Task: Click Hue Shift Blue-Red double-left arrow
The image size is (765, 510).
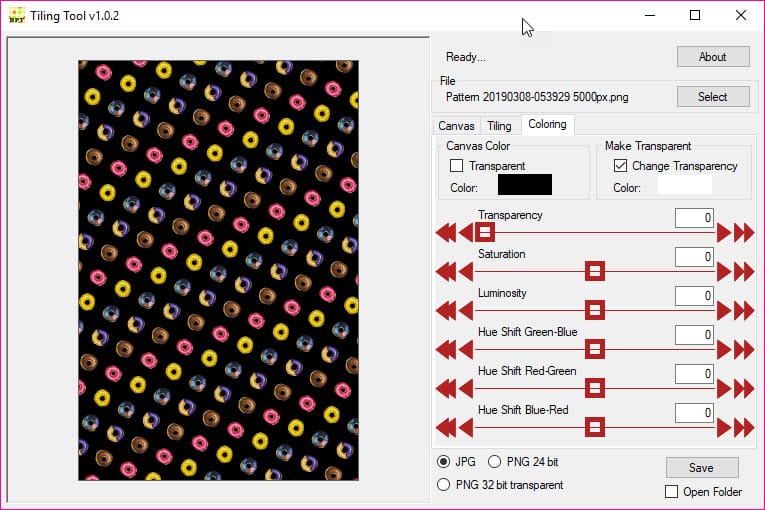Action: pyautogui.click(x=446, y=428)
